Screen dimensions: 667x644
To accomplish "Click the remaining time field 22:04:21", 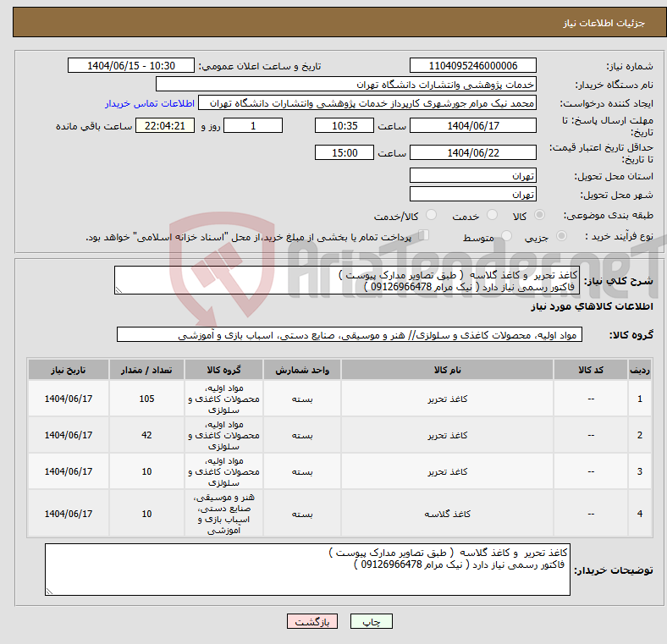I will (165, 125).
